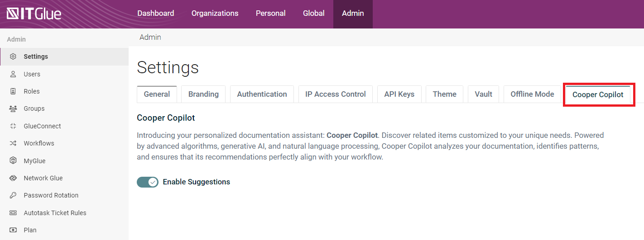Click the Settings page title

pyautogui.click(x=168, y=68)
